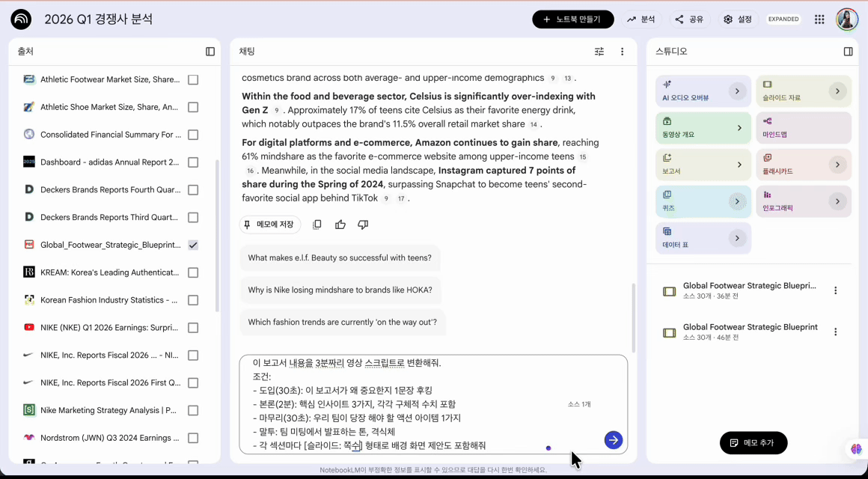Click slides icon of Blueprint 36분 전
The width and height of the screenshot is (868, 479).
(669, 291)
